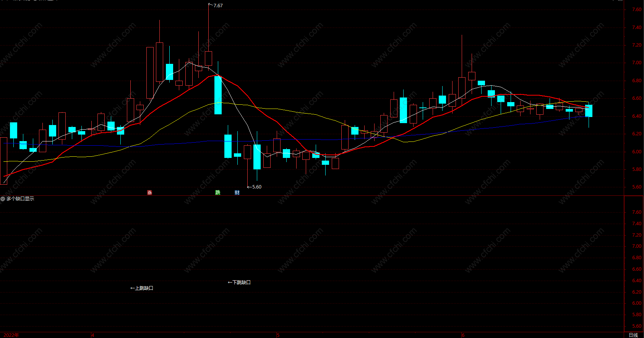The height and width of the screenshot is (338, 644).
Task: Select the tall candlestick peaking at 7.67
Action: pos(208,58)
